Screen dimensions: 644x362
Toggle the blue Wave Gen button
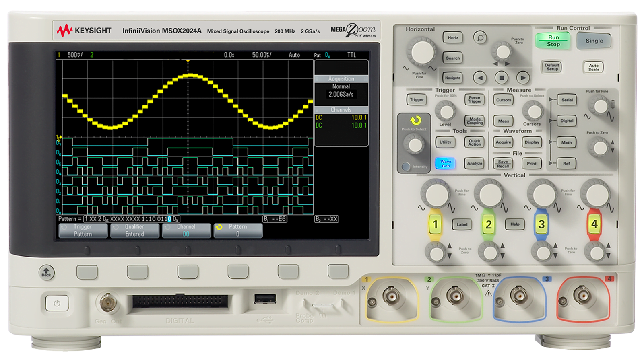pyautogui.click(x=445, y=163)
